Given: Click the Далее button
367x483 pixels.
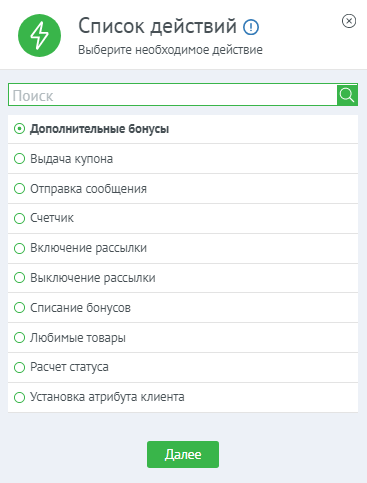Looking at the screenshot, I should click(x=183, y=454).
